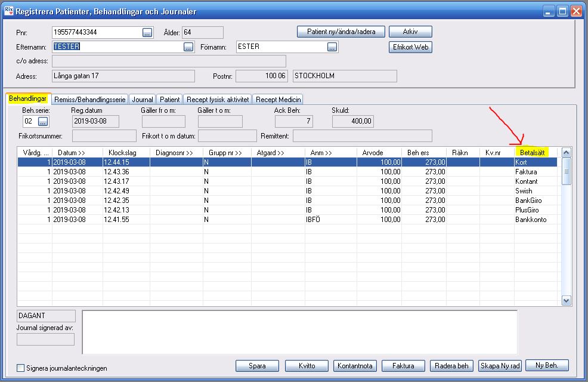Create invoice with Faktura button
The width and height of the screenshot is (588, 382).
pos(403,365)
